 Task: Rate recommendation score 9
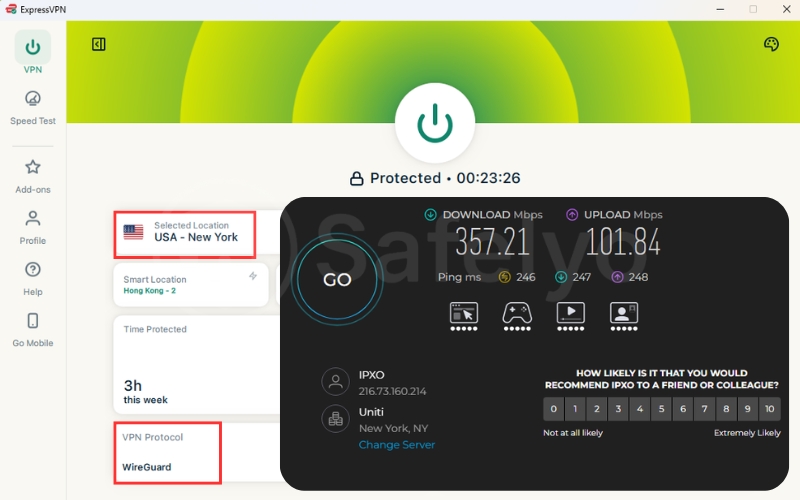(747, 409)
